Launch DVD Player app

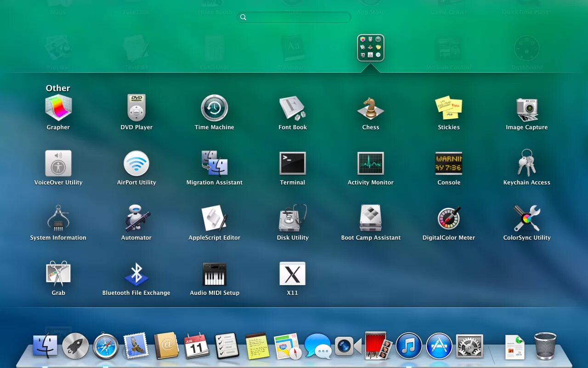(x=136, y=108)
